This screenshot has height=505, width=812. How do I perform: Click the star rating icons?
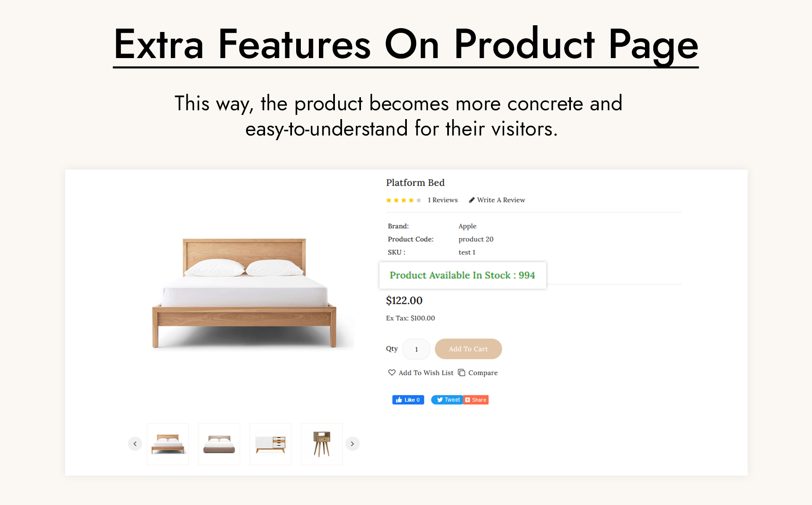tap(403, 200)
